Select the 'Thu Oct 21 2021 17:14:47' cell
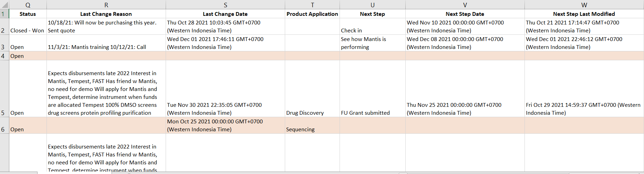The image size is (644, 174). (x=584, y=27)
